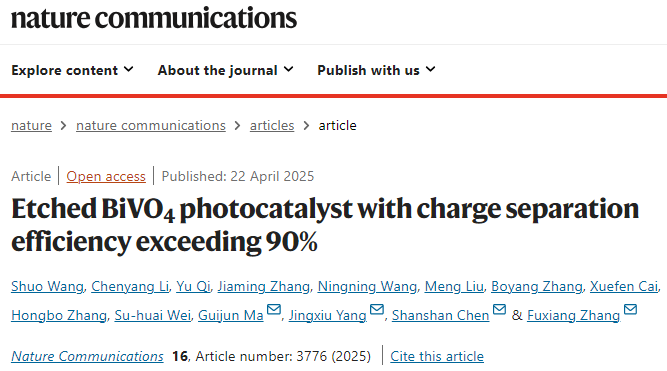Click author Xuefen Cai

coord(624,286)
